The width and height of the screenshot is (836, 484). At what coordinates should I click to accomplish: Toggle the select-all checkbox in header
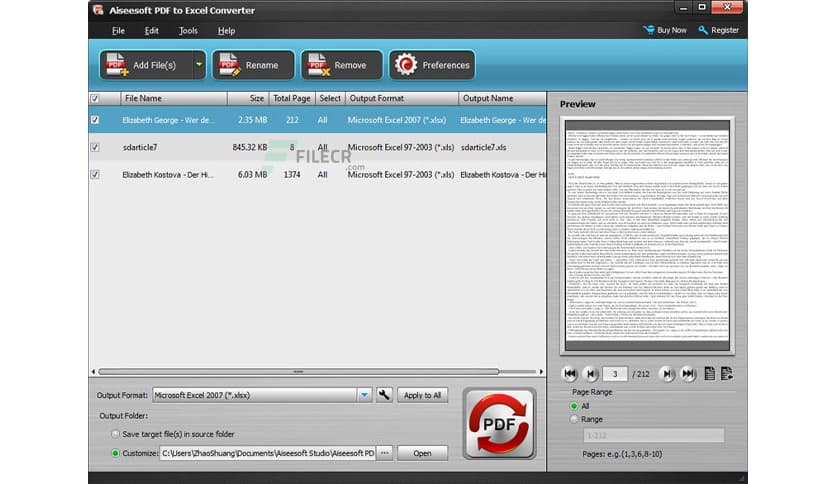(x=95, y=99)
